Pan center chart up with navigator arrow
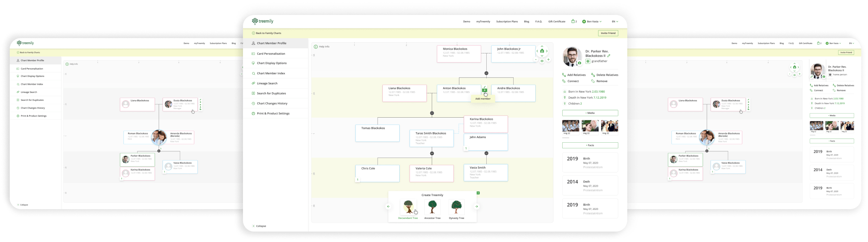The width and height of the screenshot is (868, 242). [542, 46]
